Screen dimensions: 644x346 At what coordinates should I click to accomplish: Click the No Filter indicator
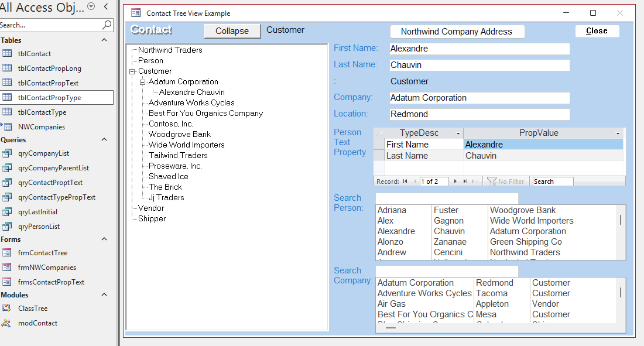(506, 181)
